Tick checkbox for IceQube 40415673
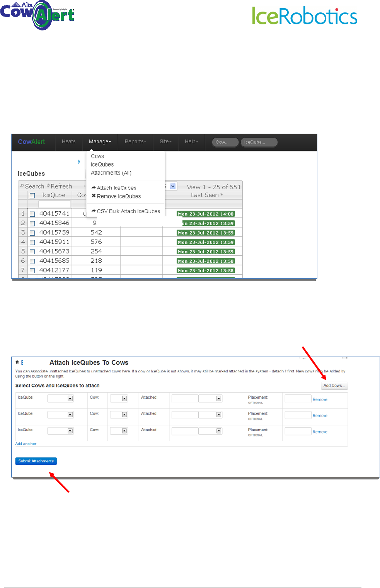 tap(32, 252)
